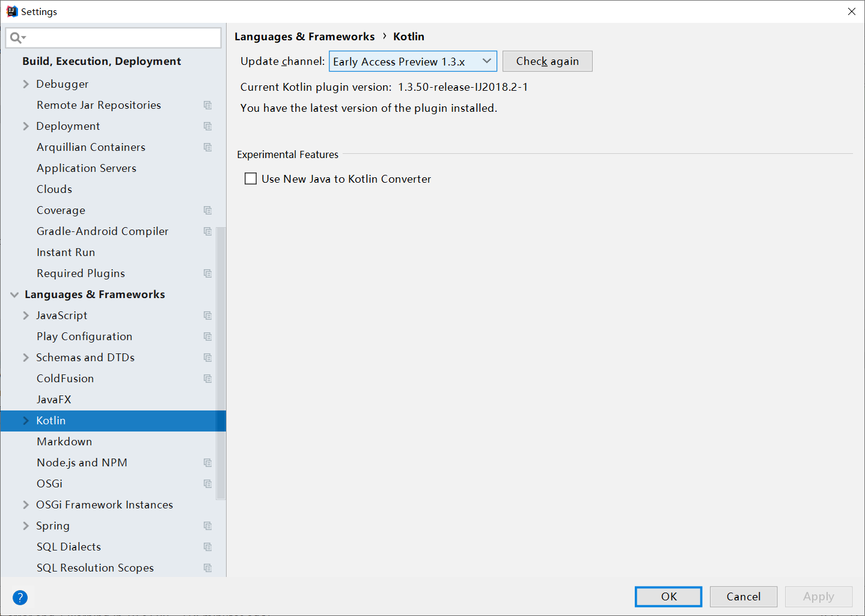Click the Cancel button

[x=744, y=597]
